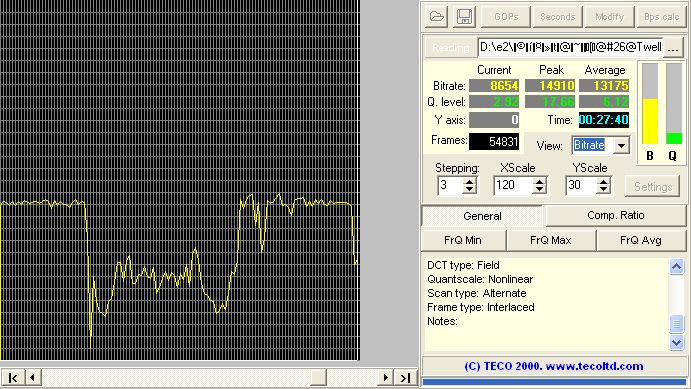Save with the floppy disk icon
This screenshot has height=389, width=691.
[464, 17]
